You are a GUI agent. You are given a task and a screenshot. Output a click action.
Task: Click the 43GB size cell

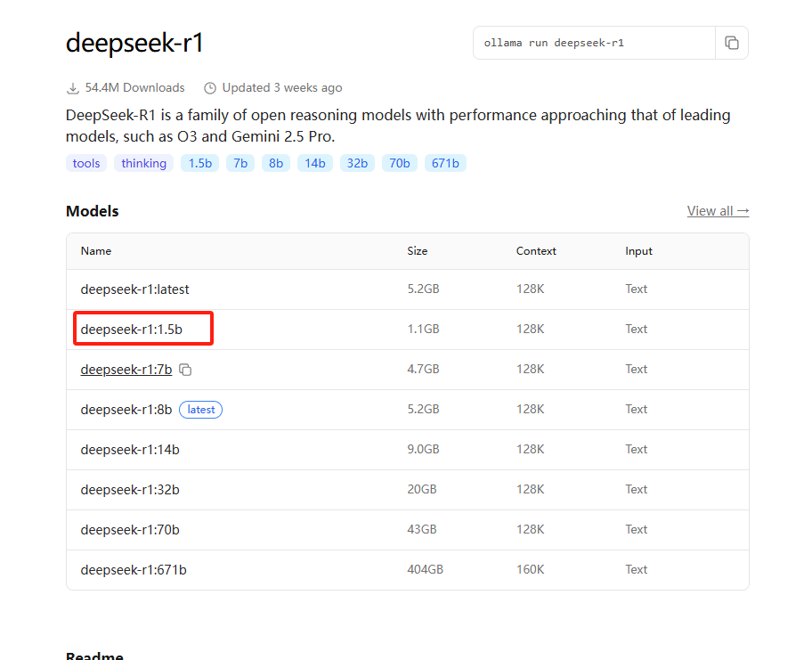[422, 529]
